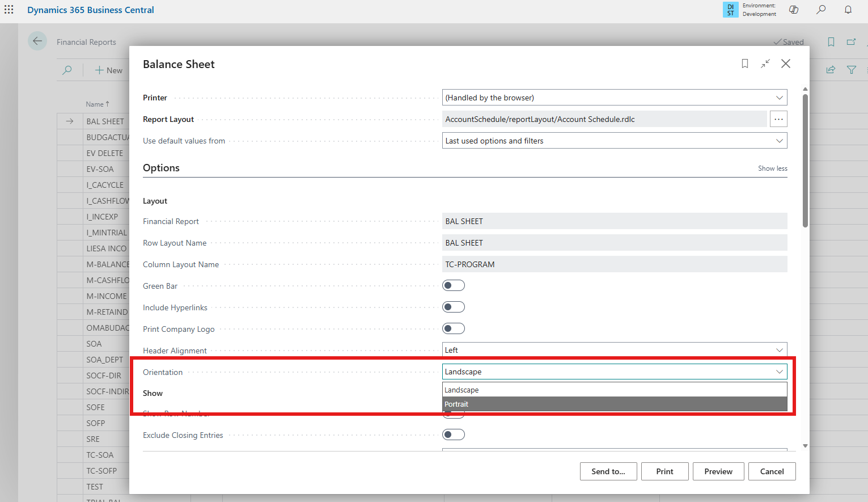
Task: Click the Financial Report BAL SHEET field
Action: (x=615, y=221)
